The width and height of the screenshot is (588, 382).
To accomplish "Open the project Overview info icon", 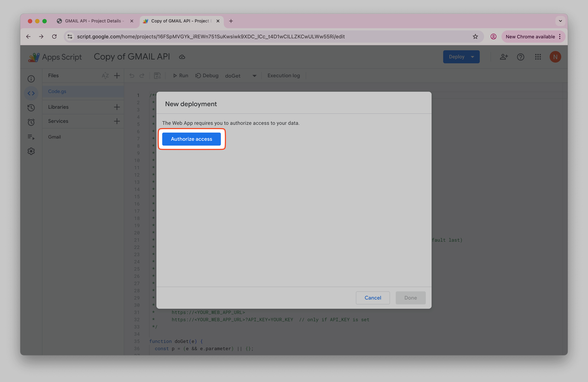I will tap(31, 79).
